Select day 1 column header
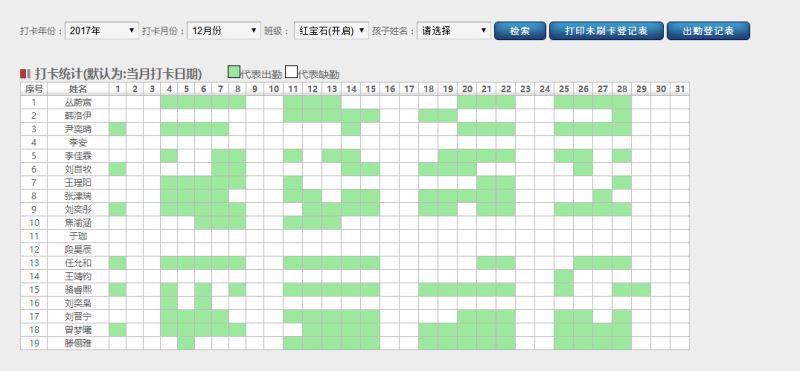800x371 pixels. tap(117, 89)
